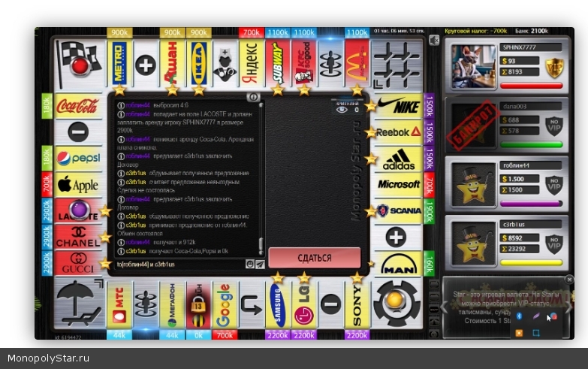Image resolution: width=588 pixels, height=369 pixels.
Task: Click the Samsung property tile
Action: [x=277, y=305]
